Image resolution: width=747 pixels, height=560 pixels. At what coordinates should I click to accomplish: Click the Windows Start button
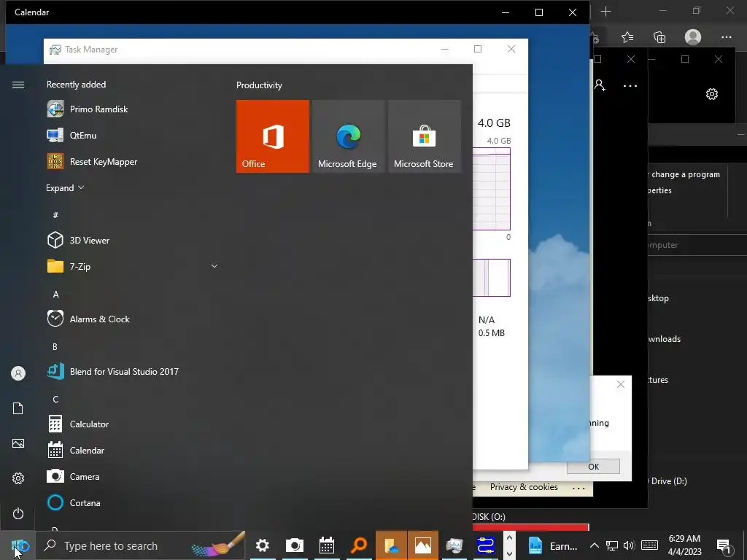coord(19,545)
